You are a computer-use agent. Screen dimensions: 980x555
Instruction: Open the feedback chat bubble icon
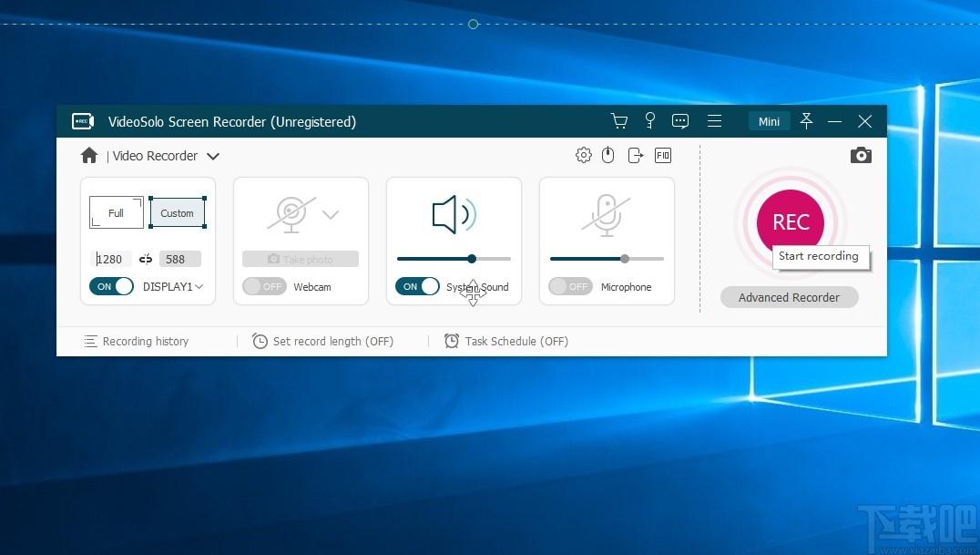pos(680,121)
